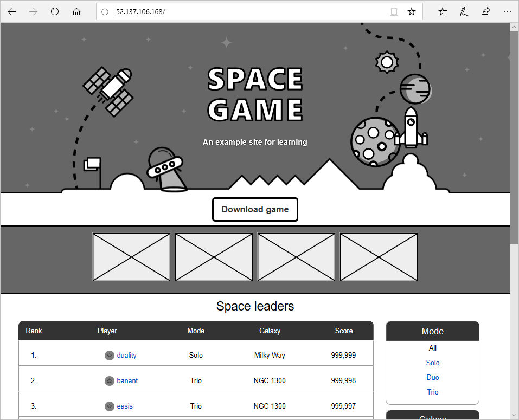Click the browser forward arrow
The image size is (519, 420).
(33, 12)
